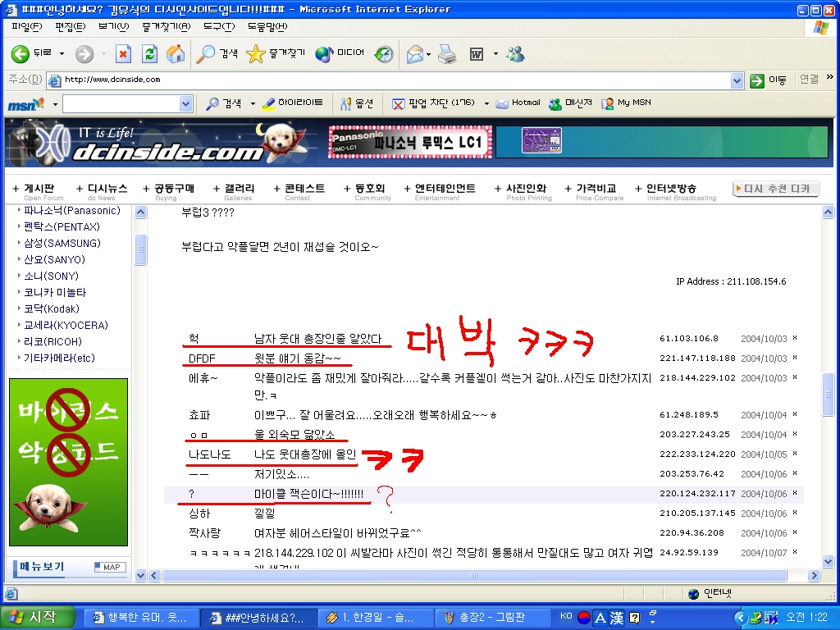Click the browser Back (뒤로) button
This screenshot has width=840, height=630.
[x=31, y=54]
